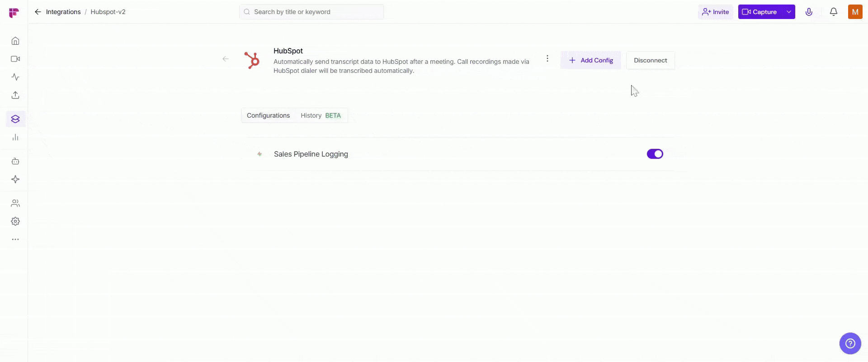Click the Upload icon in sidebar

pos(15,95)
